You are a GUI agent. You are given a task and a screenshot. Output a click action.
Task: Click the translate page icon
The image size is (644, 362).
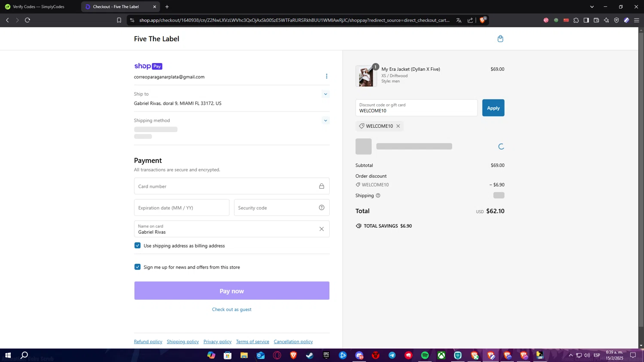point(459,20)
